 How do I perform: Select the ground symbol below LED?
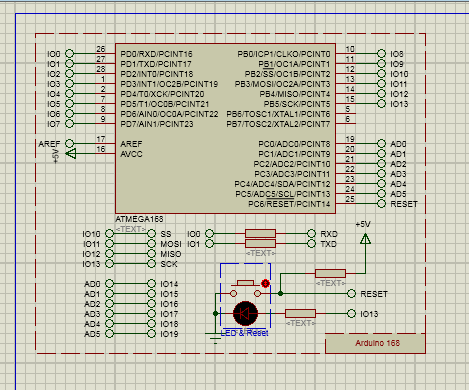215,338
